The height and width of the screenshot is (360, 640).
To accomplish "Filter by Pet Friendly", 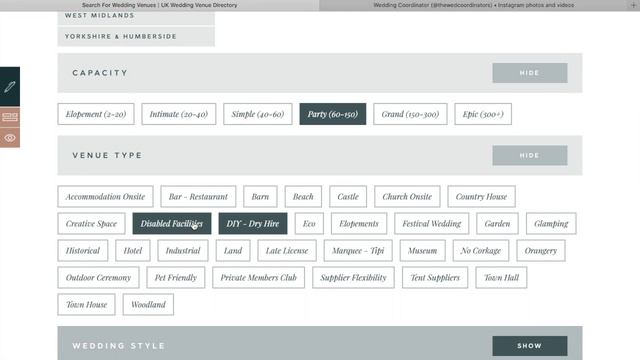I will tap(176, 278).
